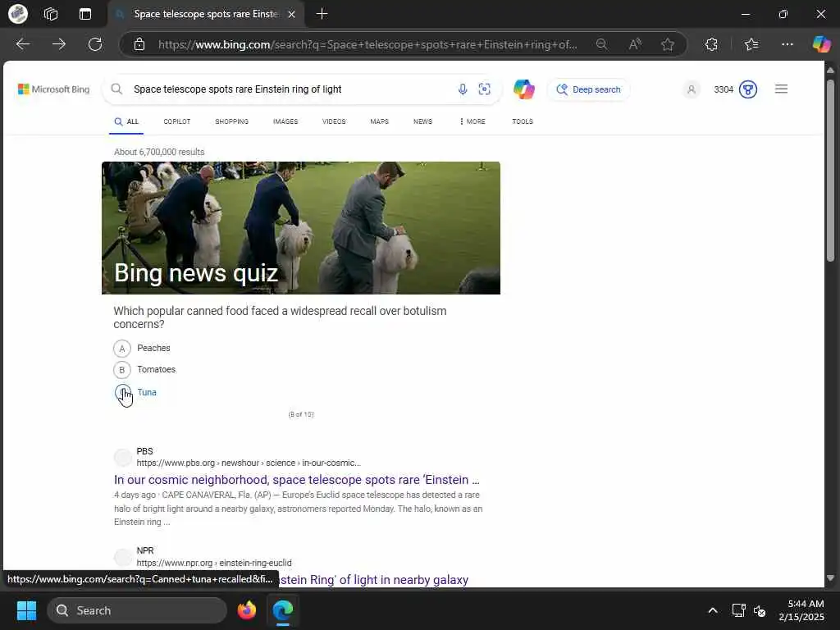The image size is (840, 630).
Task: Switch to the VIDEOS tab
Action: [x=334, y=121]
